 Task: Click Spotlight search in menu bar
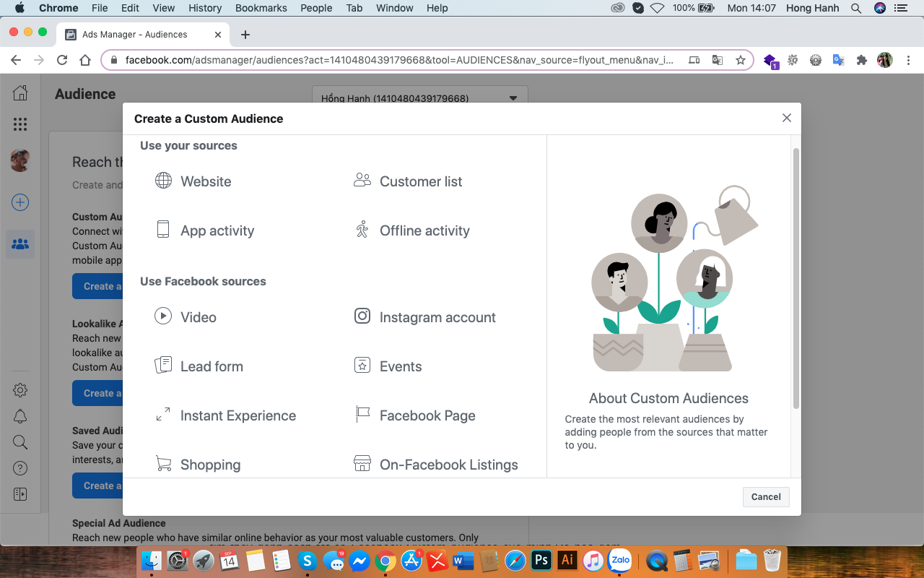pyautogui.click(x=856, y=8)
